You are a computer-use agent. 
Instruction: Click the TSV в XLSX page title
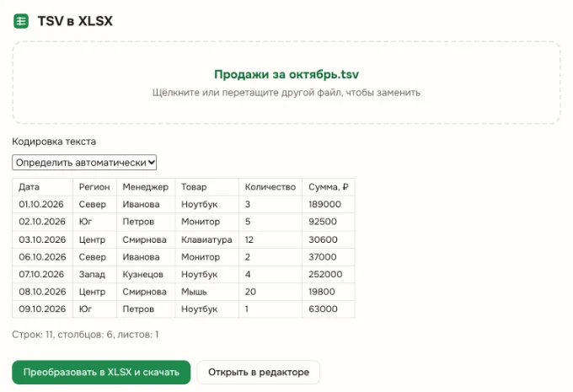[75, 21]
